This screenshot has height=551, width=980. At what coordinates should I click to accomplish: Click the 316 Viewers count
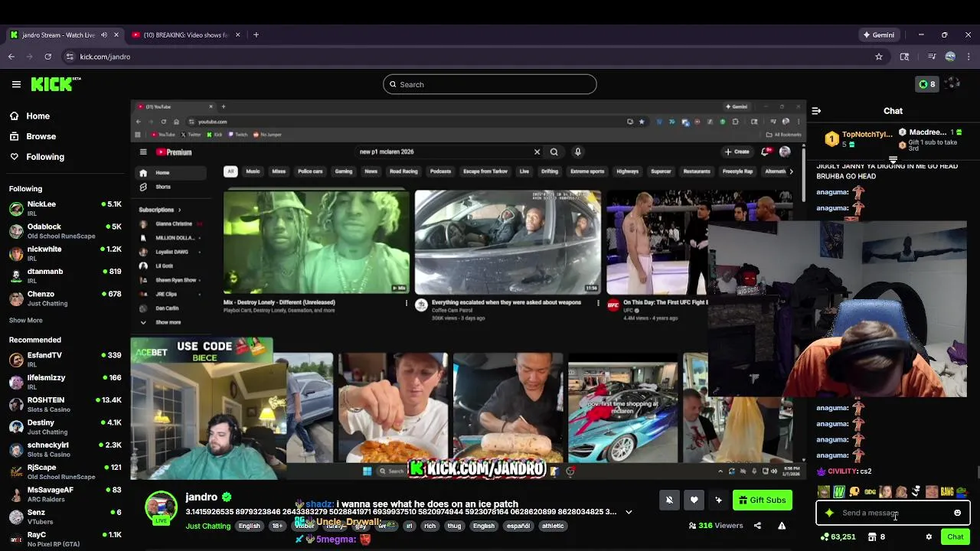pyautogui.click(x=716, y=526)
